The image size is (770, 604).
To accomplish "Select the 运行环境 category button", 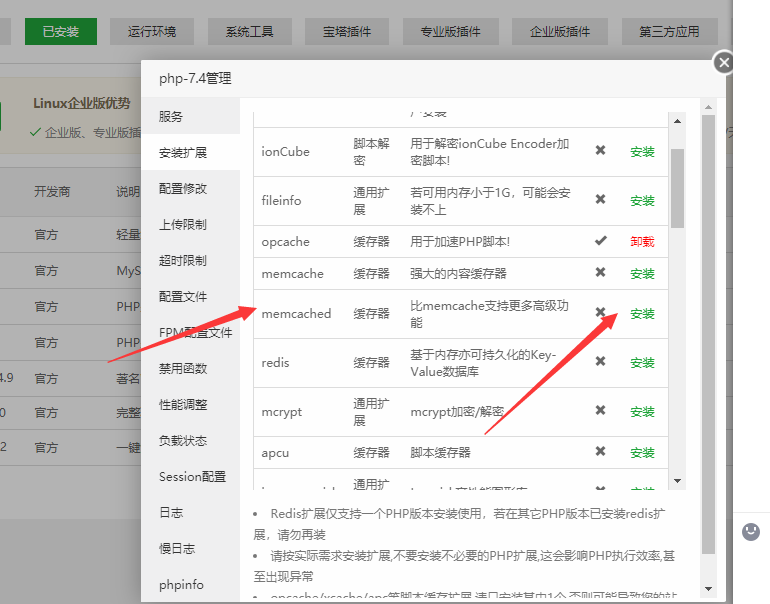I will (152, 31).
